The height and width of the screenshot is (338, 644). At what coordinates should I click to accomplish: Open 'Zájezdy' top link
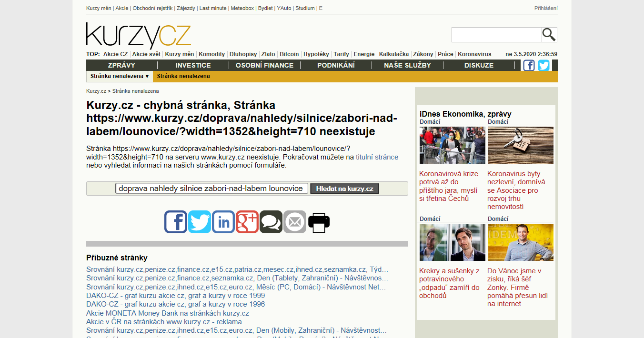tap(186, 8)
